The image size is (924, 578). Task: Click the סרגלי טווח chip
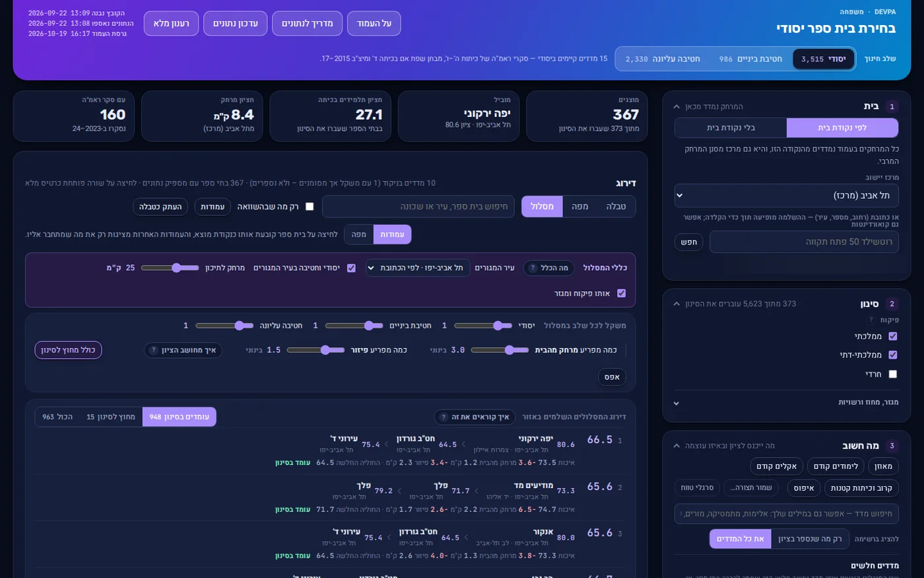[697, 488]
